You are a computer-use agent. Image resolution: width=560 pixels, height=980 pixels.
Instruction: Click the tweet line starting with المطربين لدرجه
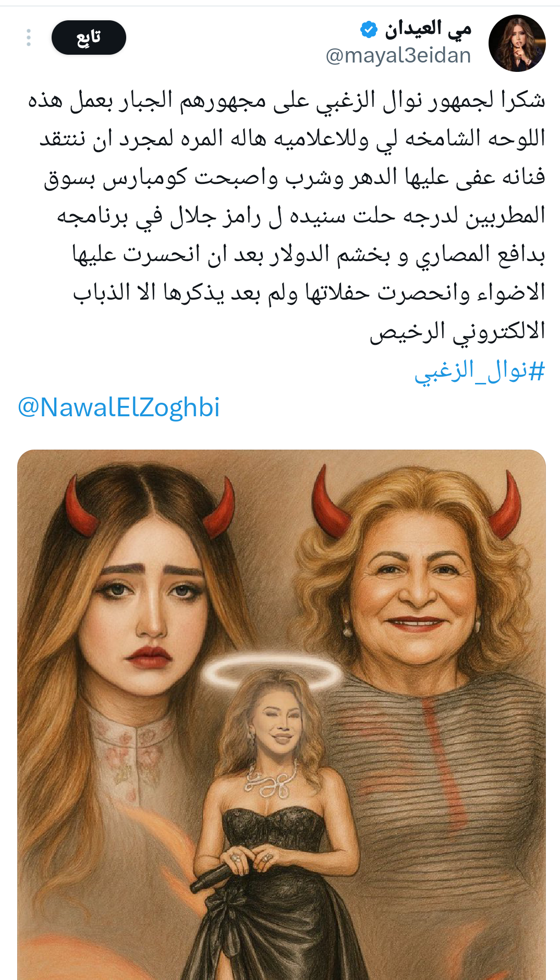301,216
